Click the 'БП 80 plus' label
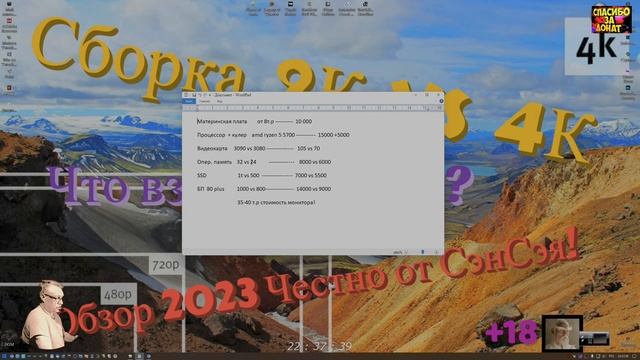Viewport: 640px width, 360px height. click(x=211, y=189)
